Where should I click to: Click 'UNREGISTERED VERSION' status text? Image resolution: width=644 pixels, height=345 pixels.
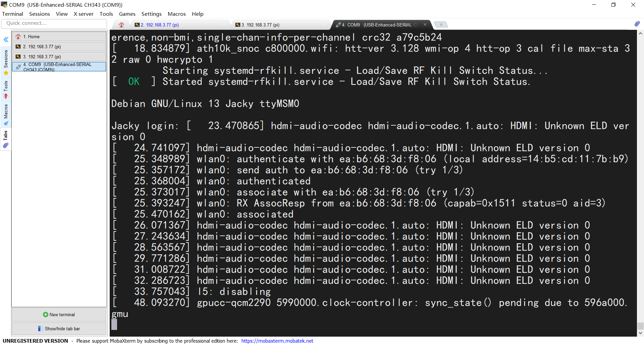click(x=35, y=341)
